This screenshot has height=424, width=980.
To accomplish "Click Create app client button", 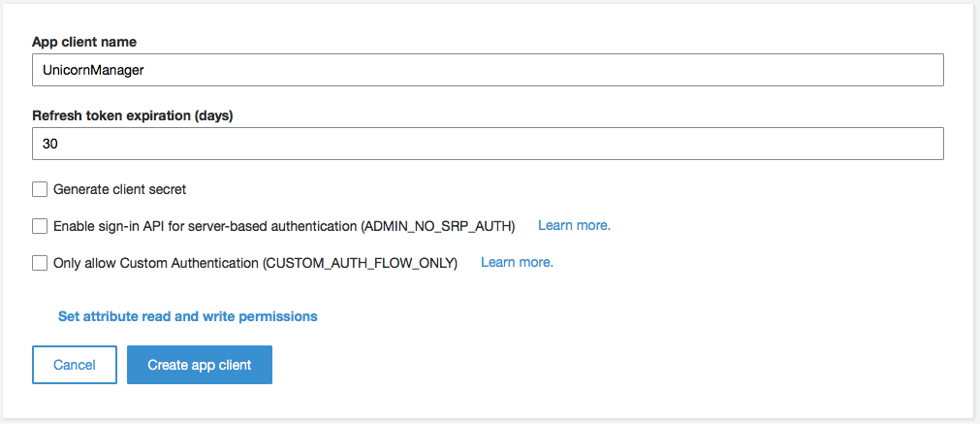I will pyautogui.click(x=200, y=365).
